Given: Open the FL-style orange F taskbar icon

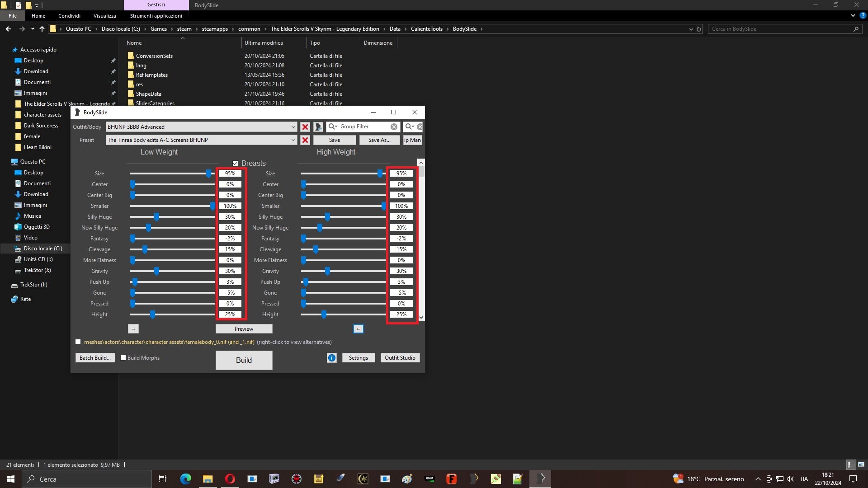Looking at the screenshot, I should [x=452, y=479].
